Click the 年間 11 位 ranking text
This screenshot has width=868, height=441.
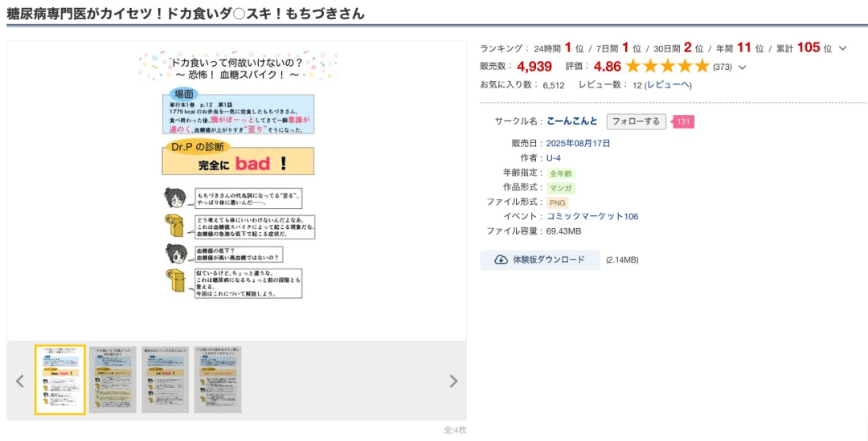pos(739,48)
